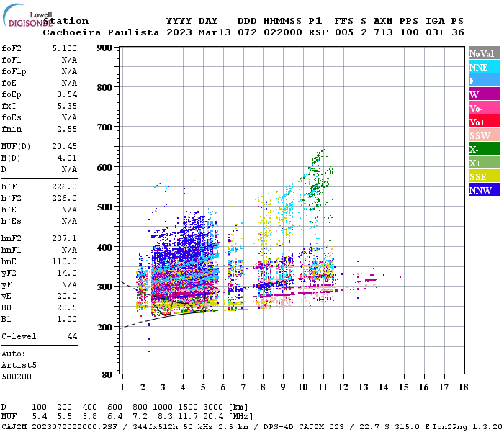Click the hmE value 110.0

click(x=65, y=262)
